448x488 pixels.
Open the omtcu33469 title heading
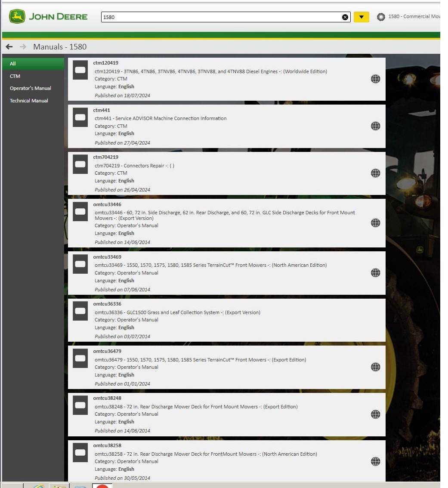107,257
